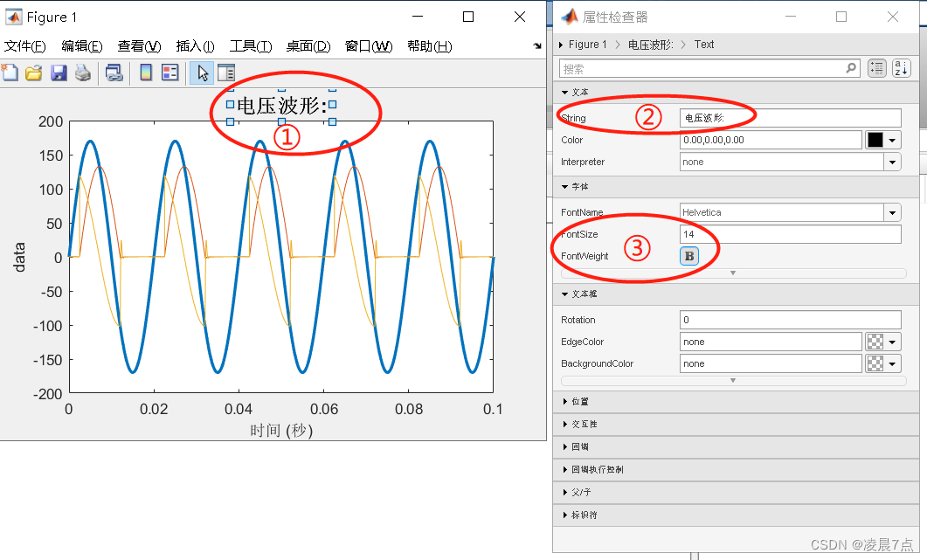Open the BackgroundColor dropdown arrow
The height and width of the screenshot is (560, 927).
coord(892,363)
